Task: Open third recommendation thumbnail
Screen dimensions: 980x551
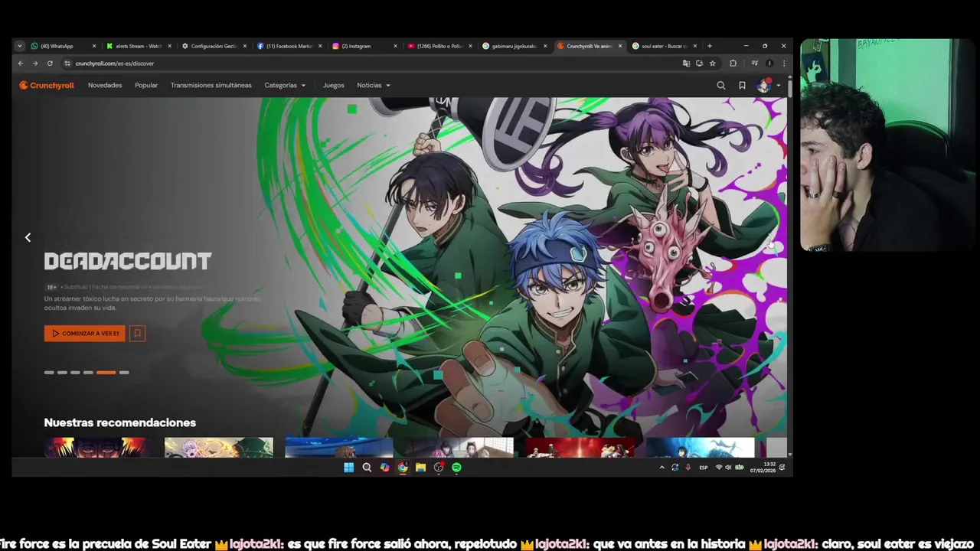Action: (339, 448)
